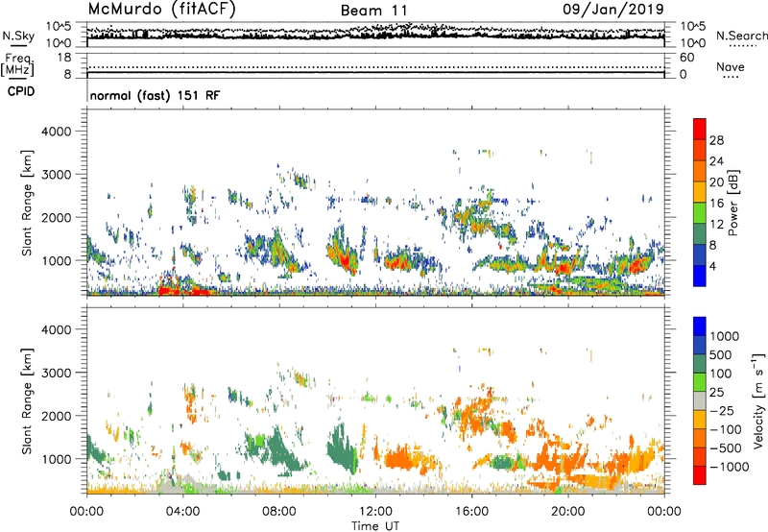Click the -25 label on Velocity colorbar
Viewport: 768px width, 532px height.
tap(722, 411)
